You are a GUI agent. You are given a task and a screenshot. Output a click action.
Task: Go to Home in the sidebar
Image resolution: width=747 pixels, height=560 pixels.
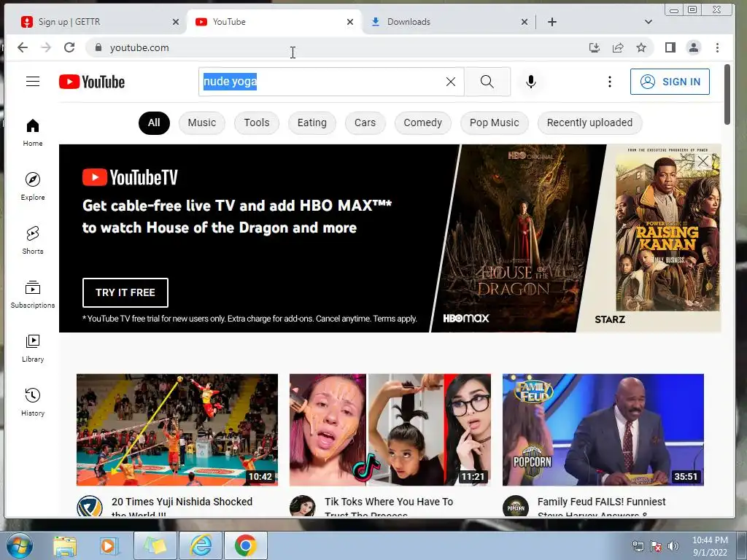pyautogui.click(x=32, y=133)
